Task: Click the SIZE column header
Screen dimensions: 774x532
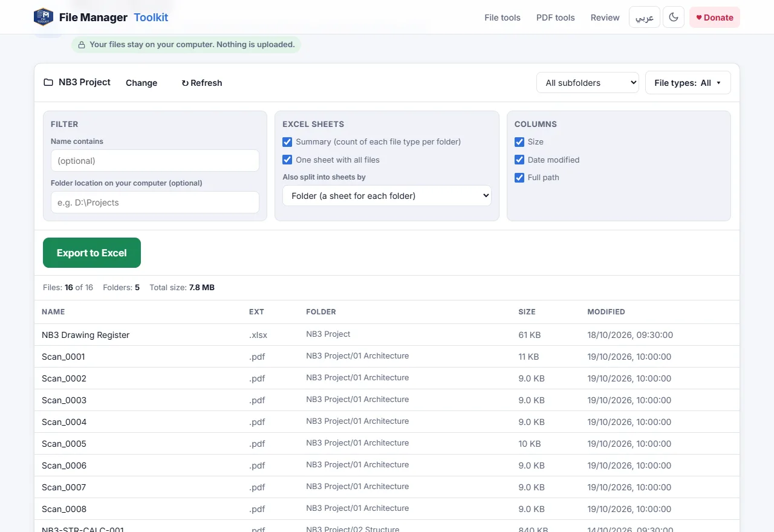Action: point(527,312)
